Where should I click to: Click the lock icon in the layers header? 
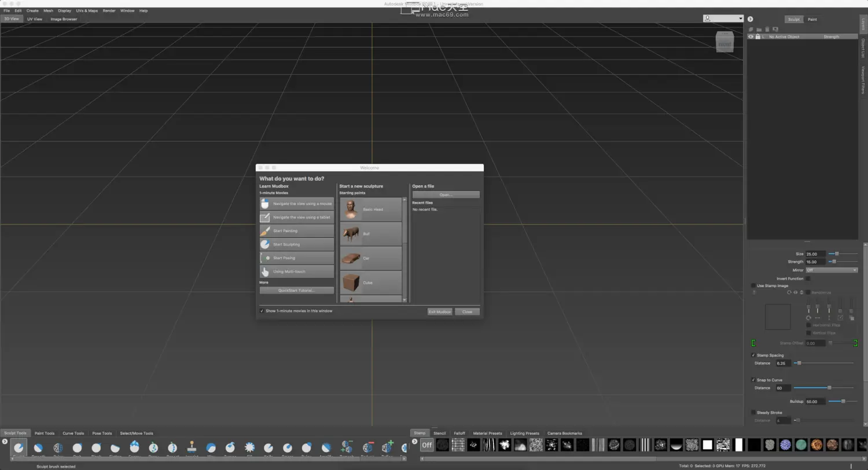pos(757,36)
